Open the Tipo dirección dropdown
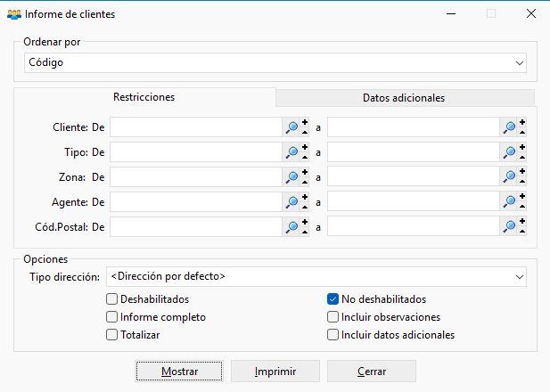Screen dimensions: 550x392 coord(316,277)
